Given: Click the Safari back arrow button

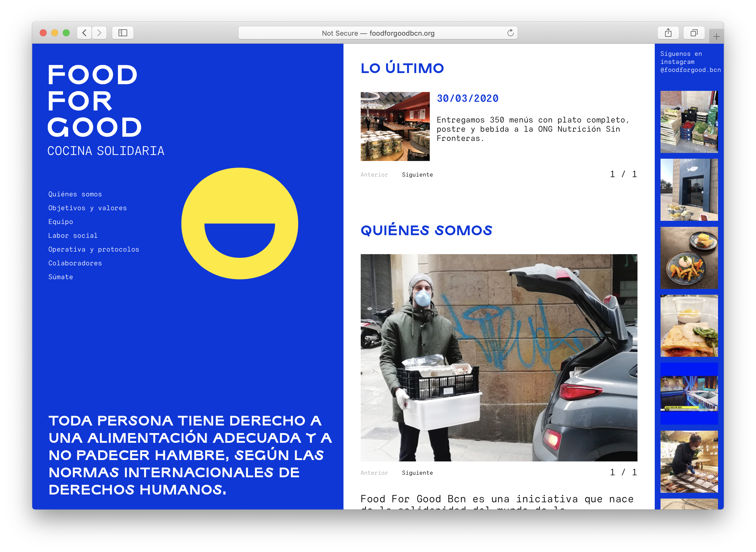Looking at the screenshot, I should coord(84,33).
